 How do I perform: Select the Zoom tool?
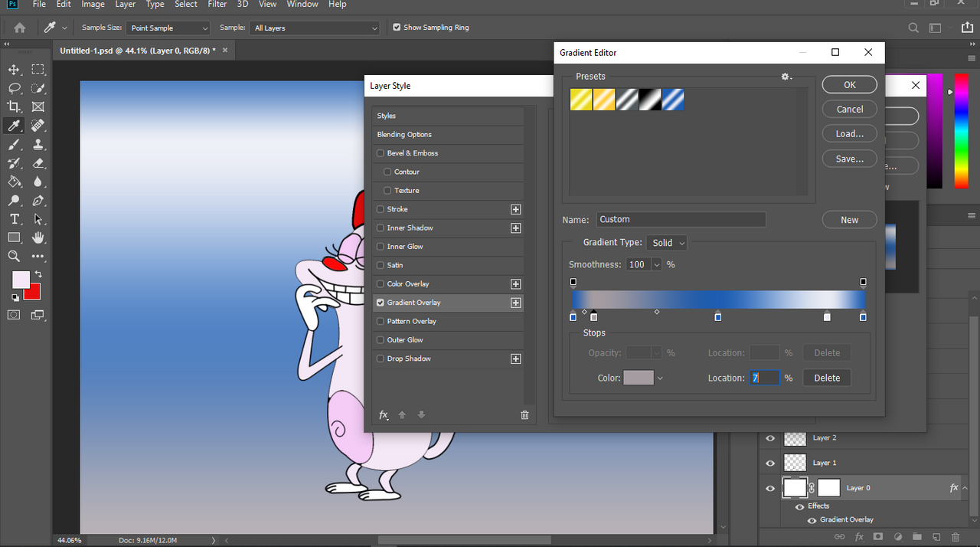[x=14, y=256]
